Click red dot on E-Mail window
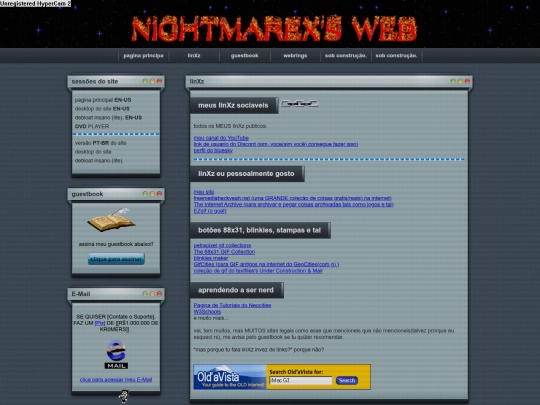The width and height of the screenshot is (540, 405). pos(159,294)
